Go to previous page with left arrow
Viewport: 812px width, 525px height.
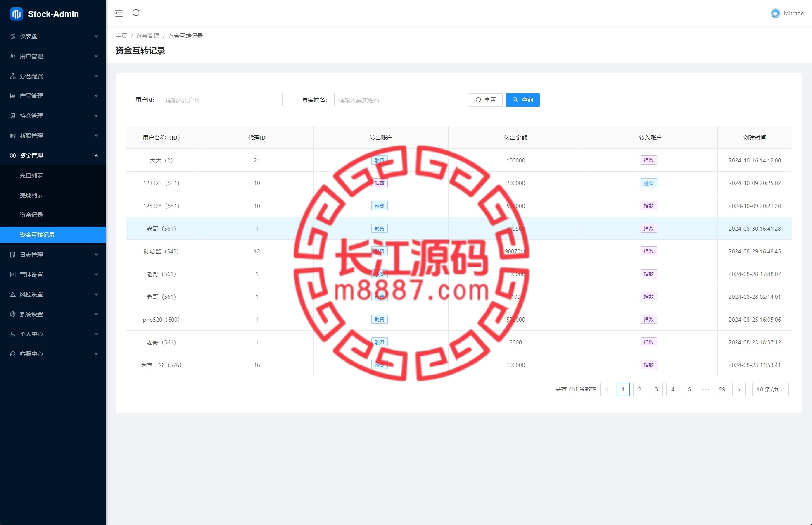coord(607,389)
